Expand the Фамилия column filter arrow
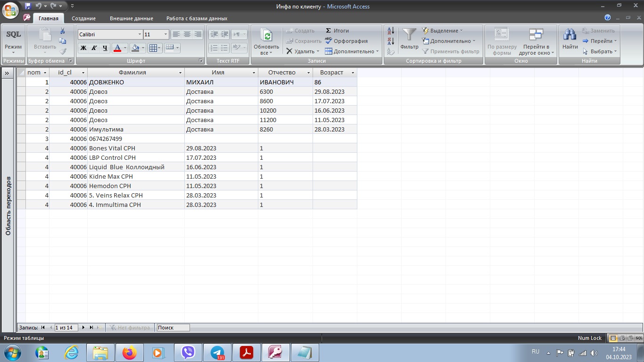 180,73
